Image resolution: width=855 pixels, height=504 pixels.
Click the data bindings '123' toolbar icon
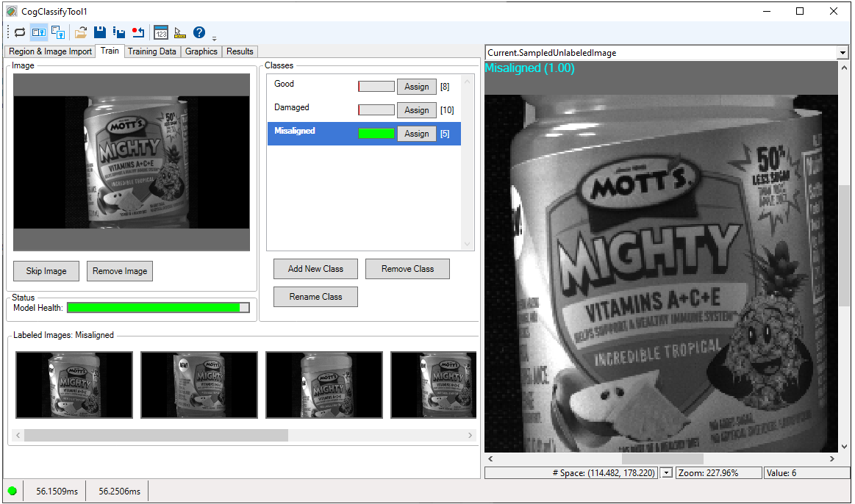pyautogui.click(x=161, y=32)
